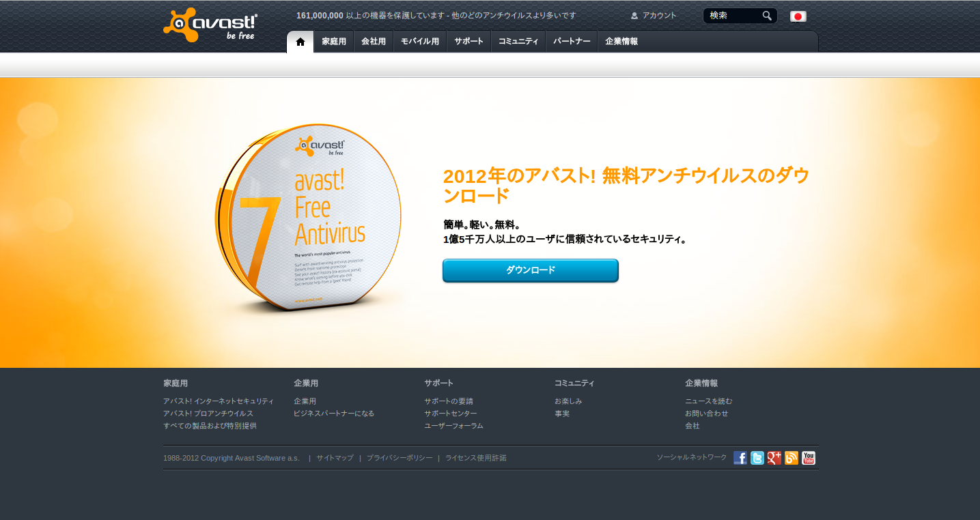Open the YouTube social icon
The height and width of the screenshot is (520, 980).
tap(809, 458)
